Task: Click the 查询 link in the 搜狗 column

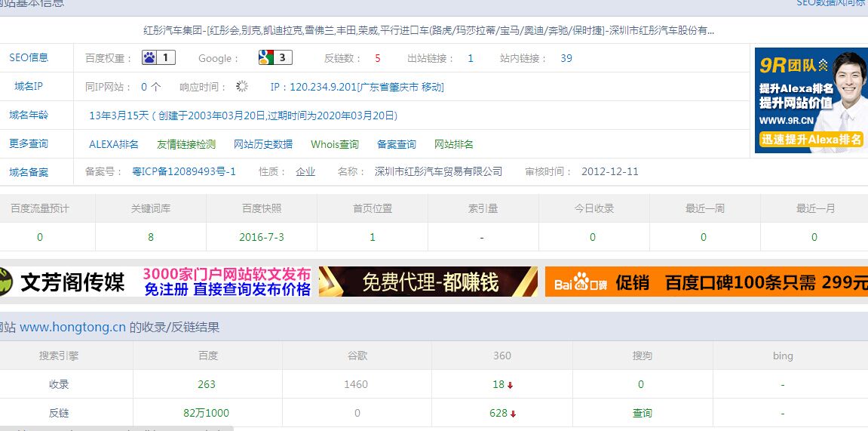Action: [643, 414]
